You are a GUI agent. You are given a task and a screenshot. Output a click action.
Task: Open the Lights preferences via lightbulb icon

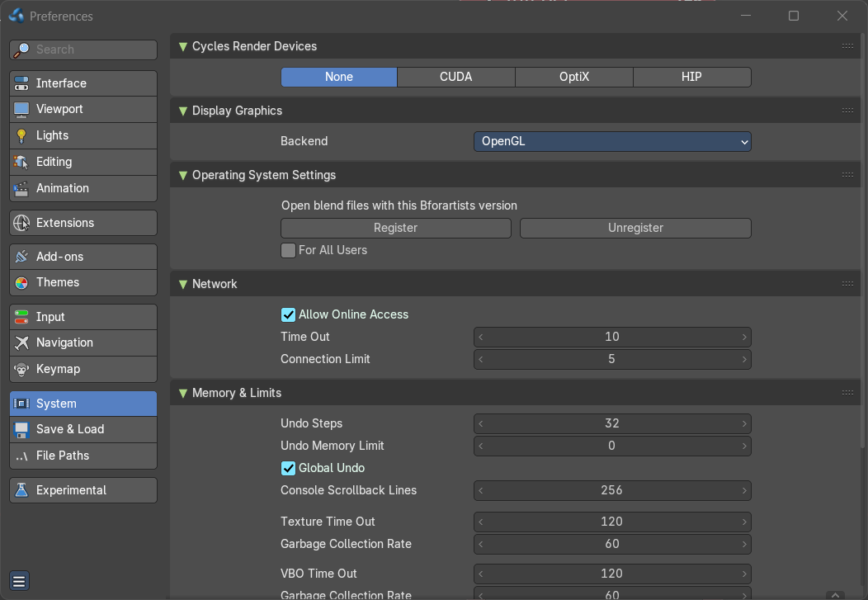(21, 135)
